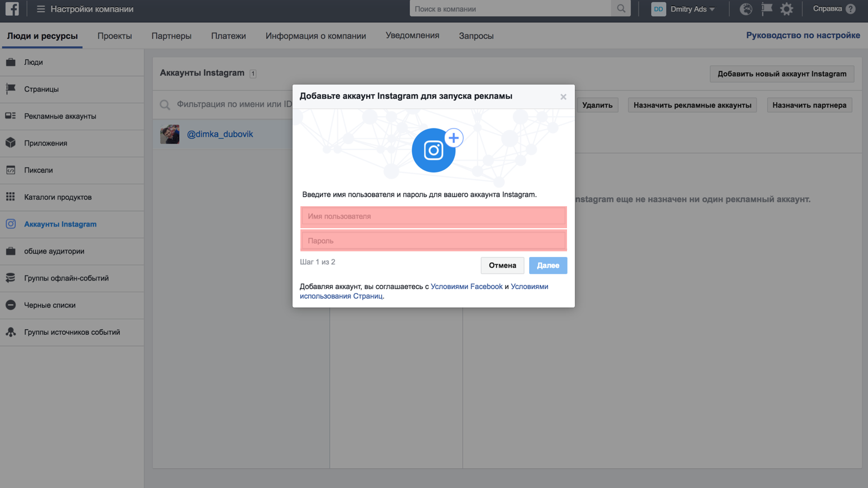Click the Аккаунты Instagram count badge

253,74
